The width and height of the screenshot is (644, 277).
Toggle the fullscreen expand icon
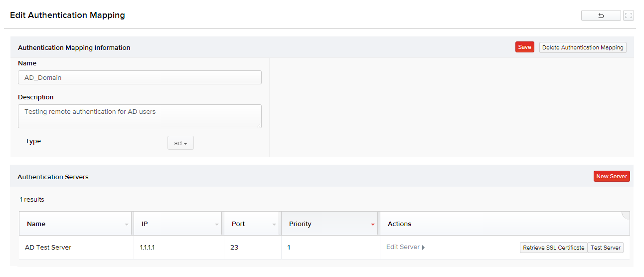click(628, 15)
